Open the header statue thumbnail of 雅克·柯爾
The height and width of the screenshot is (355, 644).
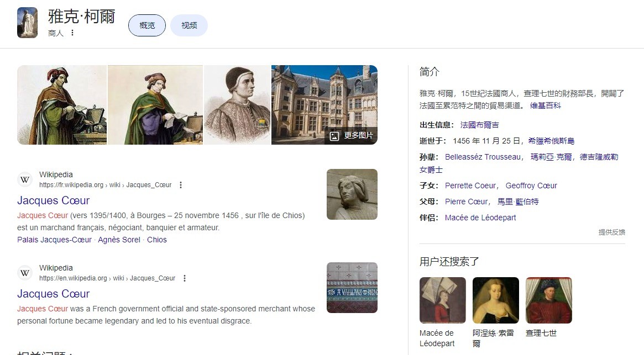click(27, 23)
